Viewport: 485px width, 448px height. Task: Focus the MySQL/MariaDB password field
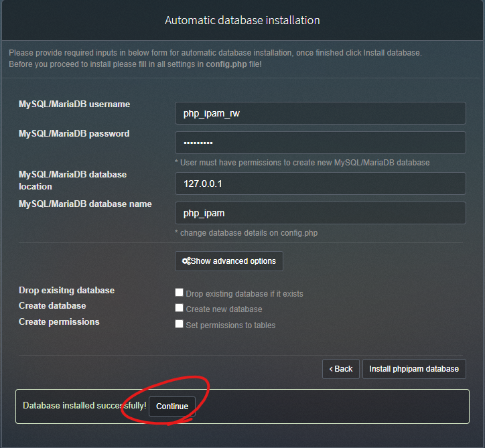point(320,143)
